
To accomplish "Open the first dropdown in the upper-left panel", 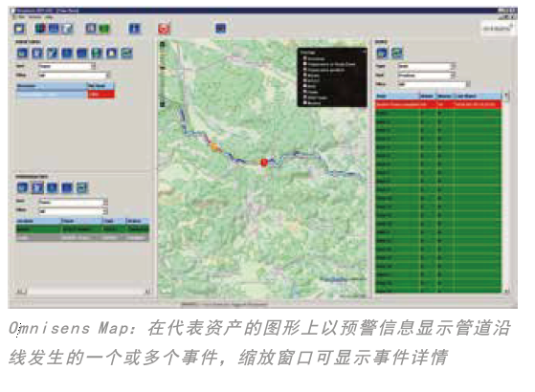I will [67, 66].
